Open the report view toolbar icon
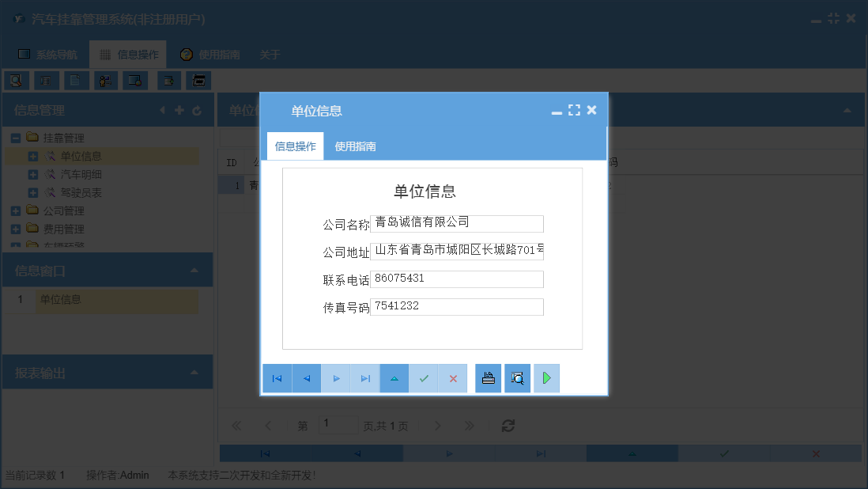Viewport: 868px width, 489px height. (45, 80)
